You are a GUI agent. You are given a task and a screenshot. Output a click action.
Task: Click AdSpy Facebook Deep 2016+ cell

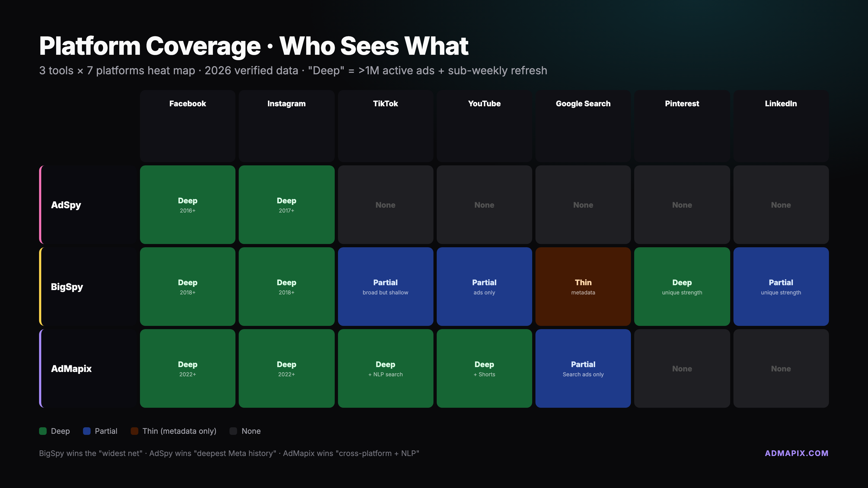(x=187, y=205)
